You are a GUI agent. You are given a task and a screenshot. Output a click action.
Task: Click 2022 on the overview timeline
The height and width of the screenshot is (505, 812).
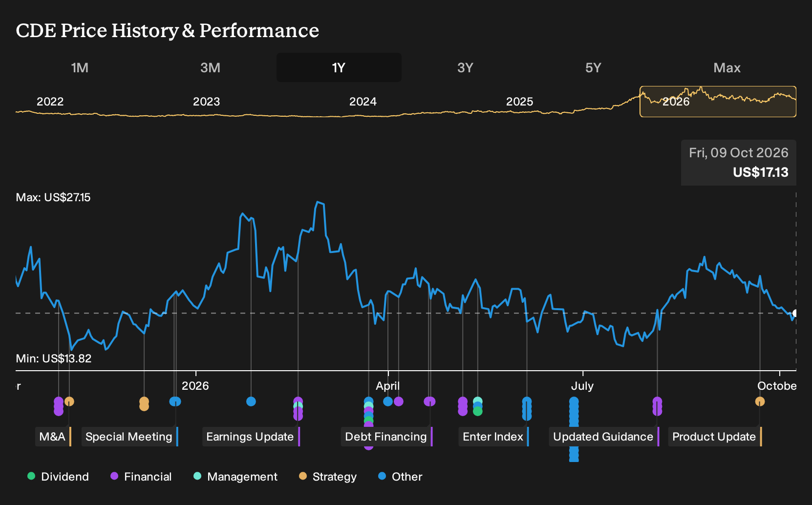tap(50, 102)
